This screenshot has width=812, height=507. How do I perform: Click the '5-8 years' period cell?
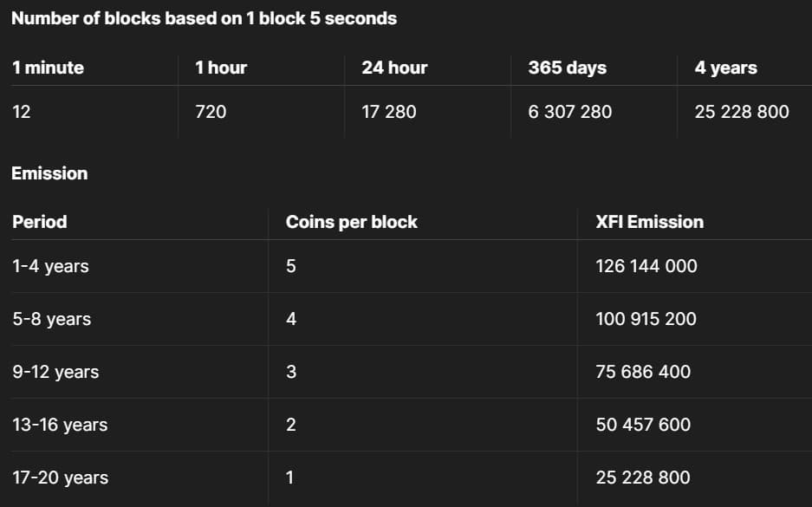pos(51,319)
